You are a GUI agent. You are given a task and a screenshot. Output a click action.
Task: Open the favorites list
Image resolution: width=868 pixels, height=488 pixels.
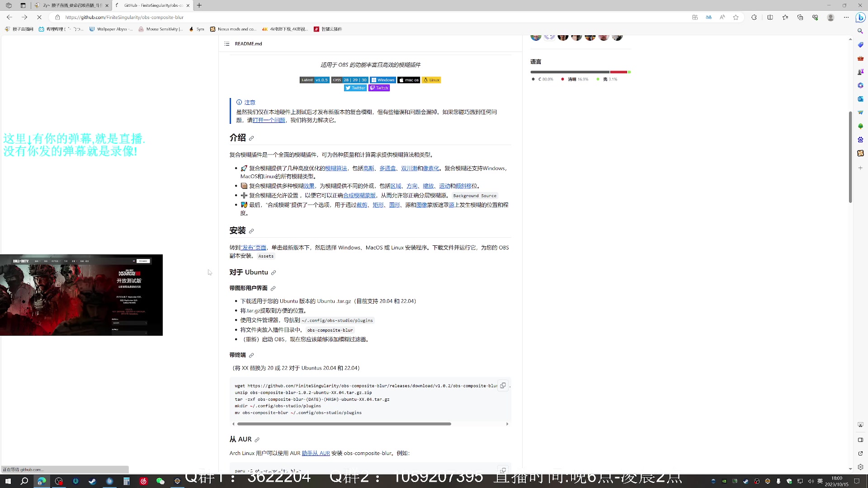coord(785,17)
